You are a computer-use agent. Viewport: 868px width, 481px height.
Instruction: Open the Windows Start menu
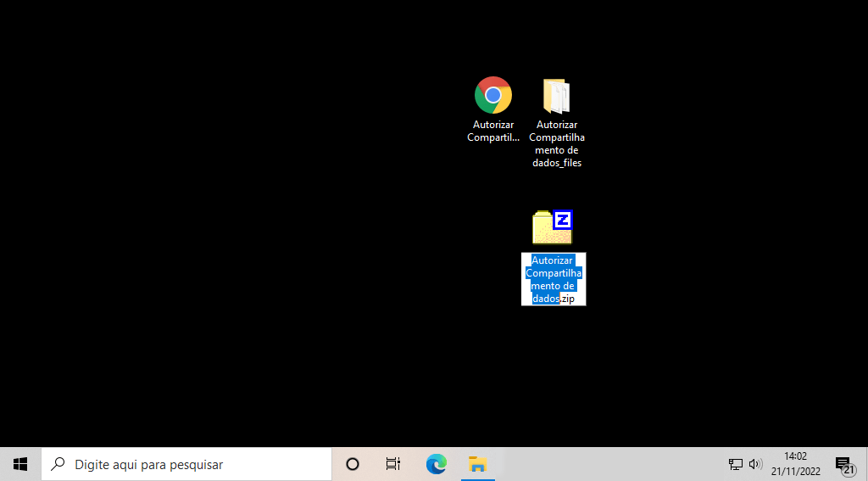tap(20, 464)
